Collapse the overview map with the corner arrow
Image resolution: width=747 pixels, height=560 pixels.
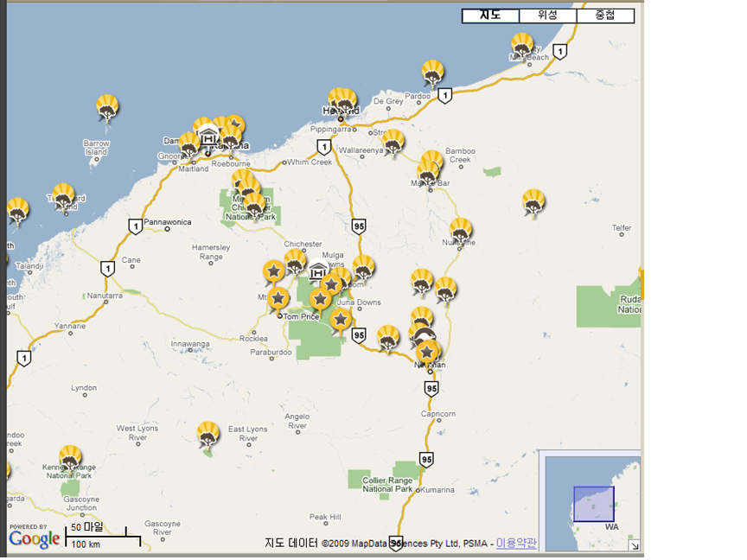coord(635,545)
